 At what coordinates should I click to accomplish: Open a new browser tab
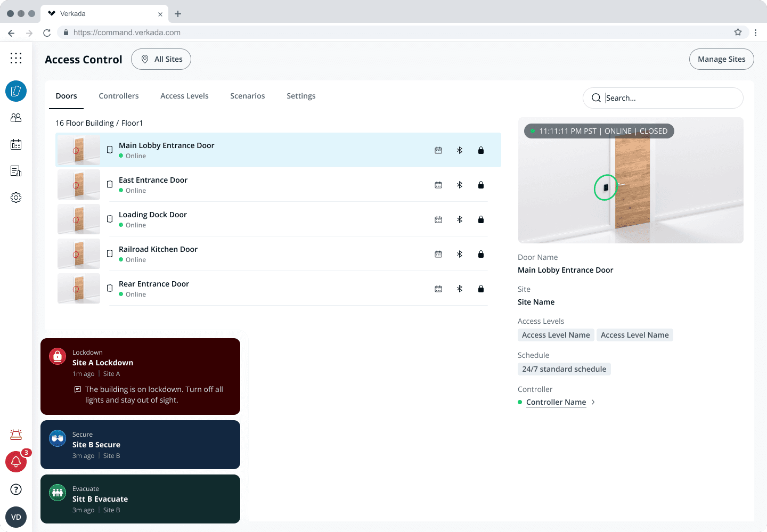tap(178, 14)
